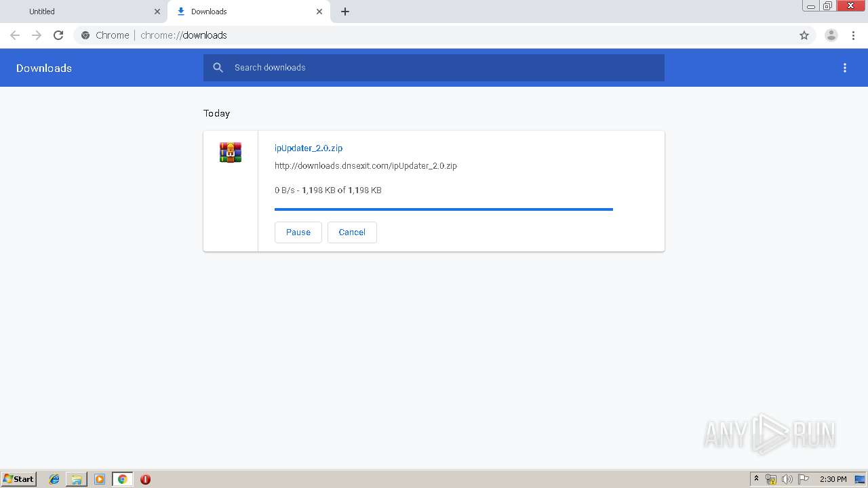Click the network tray icon
Image resolution: width=868 pixels, height=488 pixels.
pos(771,479)
